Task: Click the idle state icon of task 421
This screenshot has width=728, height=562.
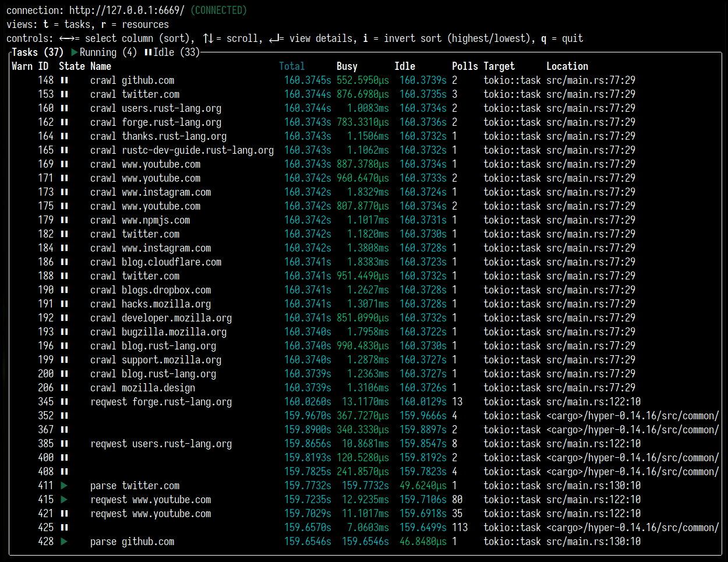Action: point(64,514)
